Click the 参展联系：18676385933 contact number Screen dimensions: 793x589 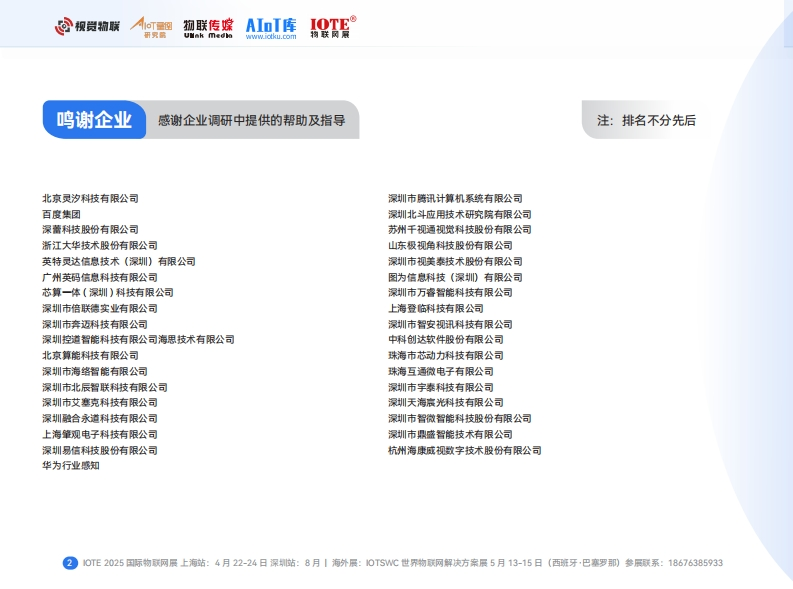674,563
